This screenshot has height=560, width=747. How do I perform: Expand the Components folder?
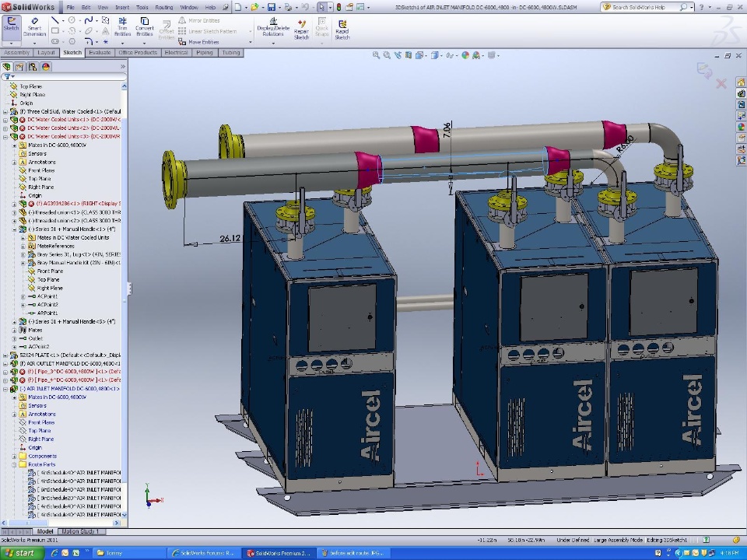(14, 456)
